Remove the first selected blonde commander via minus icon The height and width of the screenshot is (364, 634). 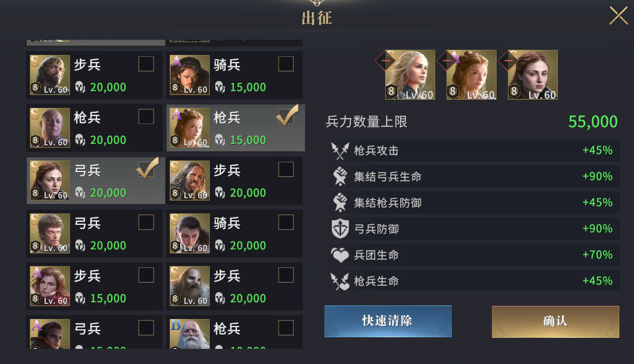(385, 61)
